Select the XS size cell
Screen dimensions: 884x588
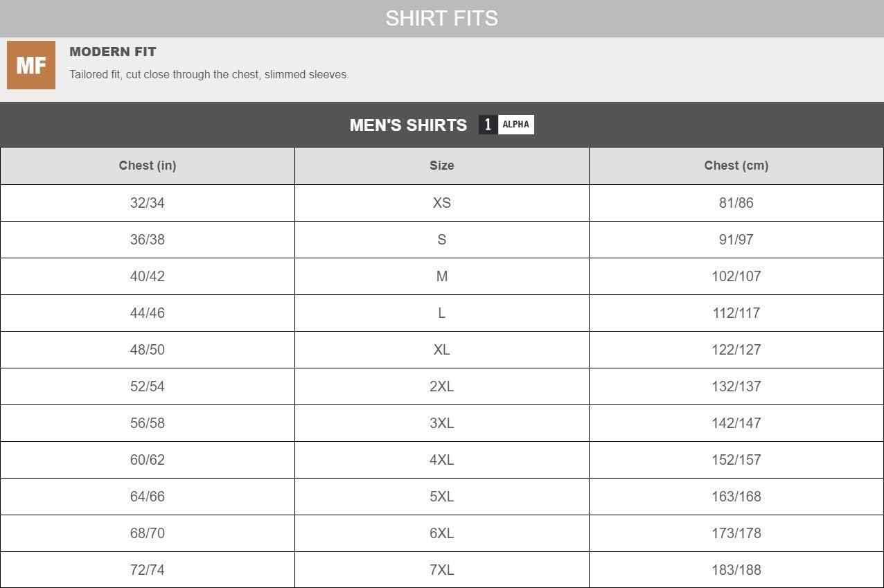tap(441, 203)
